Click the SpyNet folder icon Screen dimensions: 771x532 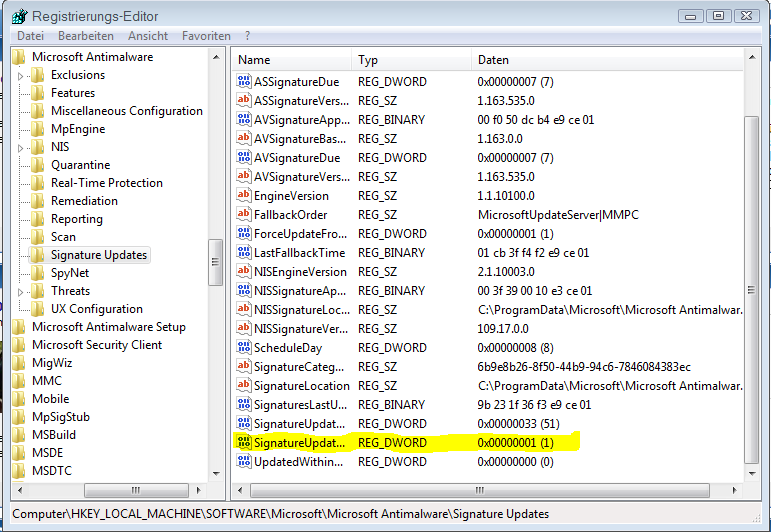coord(37,273)
